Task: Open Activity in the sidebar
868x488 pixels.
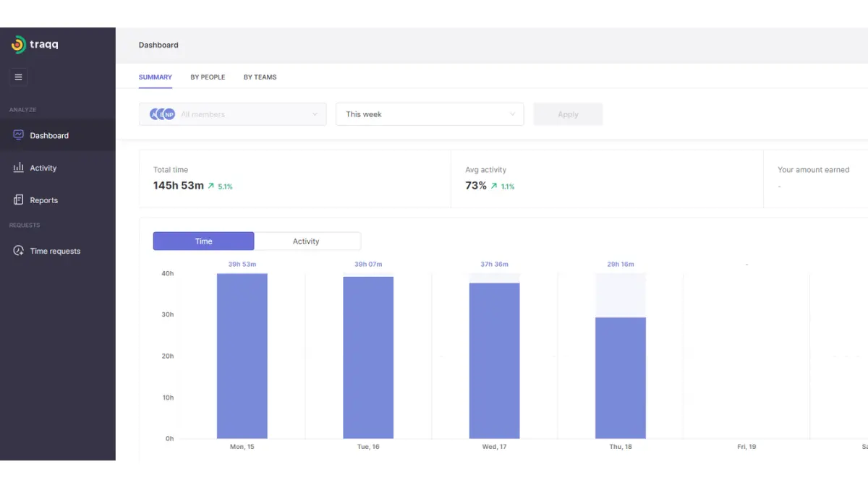Action: (58, 168)
